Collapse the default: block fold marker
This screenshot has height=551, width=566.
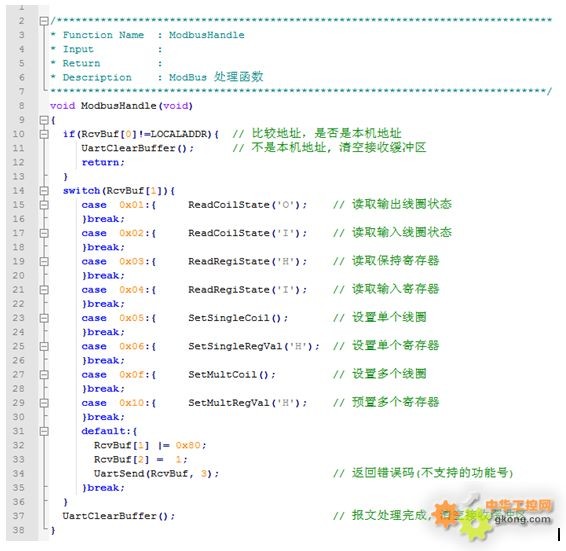tap(44, 431)
